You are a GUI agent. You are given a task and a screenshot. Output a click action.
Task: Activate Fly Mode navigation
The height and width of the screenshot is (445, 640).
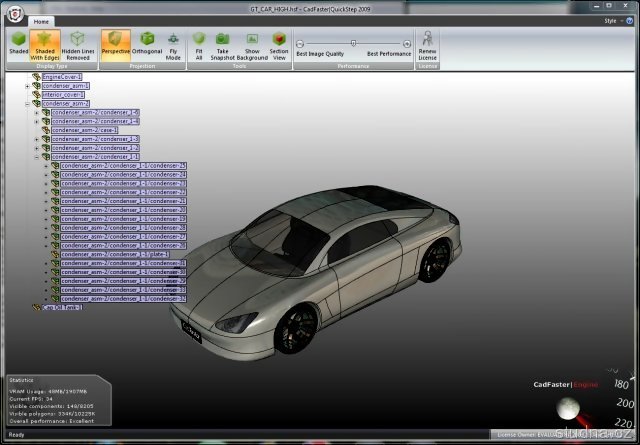(173, 44)
